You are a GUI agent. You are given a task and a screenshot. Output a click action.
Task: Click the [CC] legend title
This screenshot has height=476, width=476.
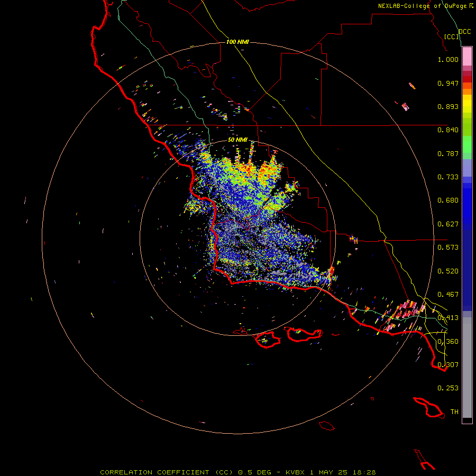click(x=452, y=36)
